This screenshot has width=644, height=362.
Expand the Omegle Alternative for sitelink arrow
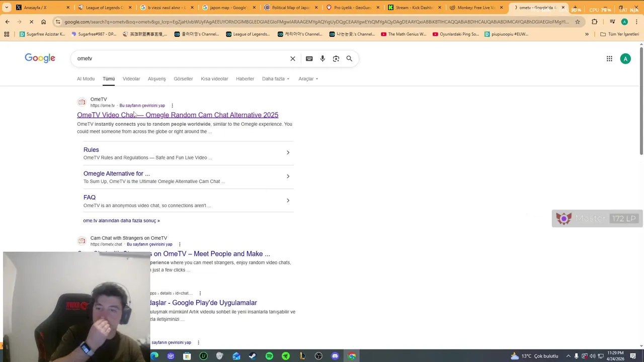click(x=288, y=176)
